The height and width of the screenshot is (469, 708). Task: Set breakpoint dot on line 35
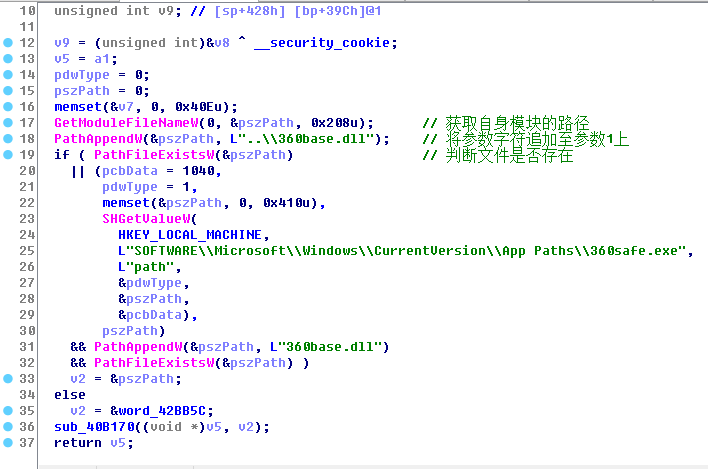click(x=8, y=411)
